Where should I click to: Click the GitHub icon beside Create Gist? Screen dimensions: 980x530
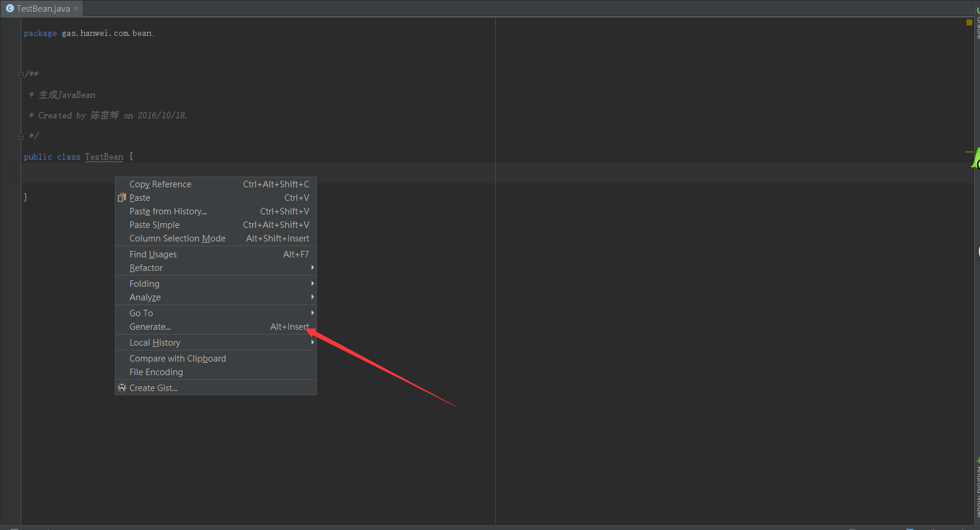(122, 387)
